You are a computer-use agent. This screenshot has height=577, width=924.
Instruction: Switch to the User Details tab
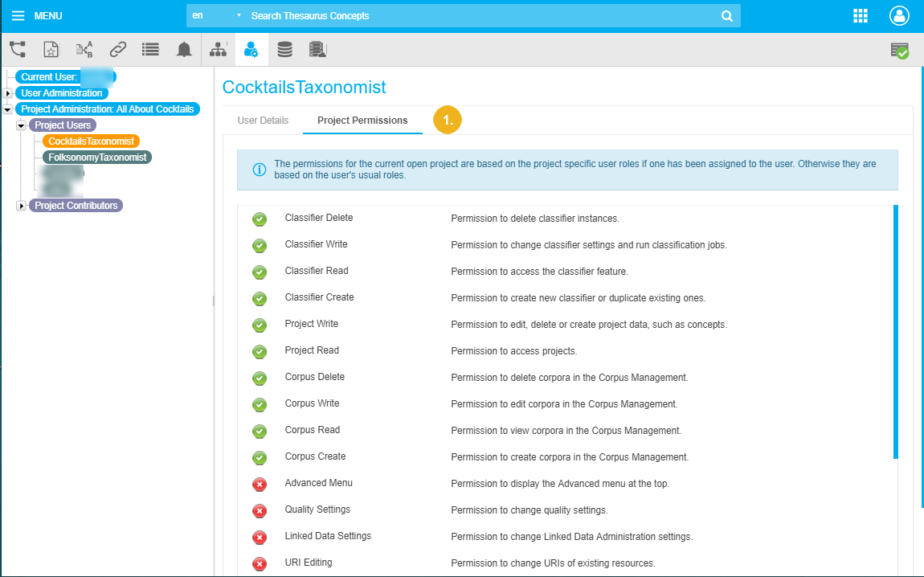263,121
